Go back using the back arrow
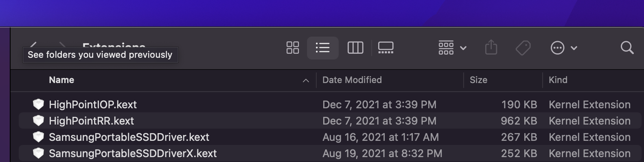Viewport: 644px width, 162px height. (33, 44)
